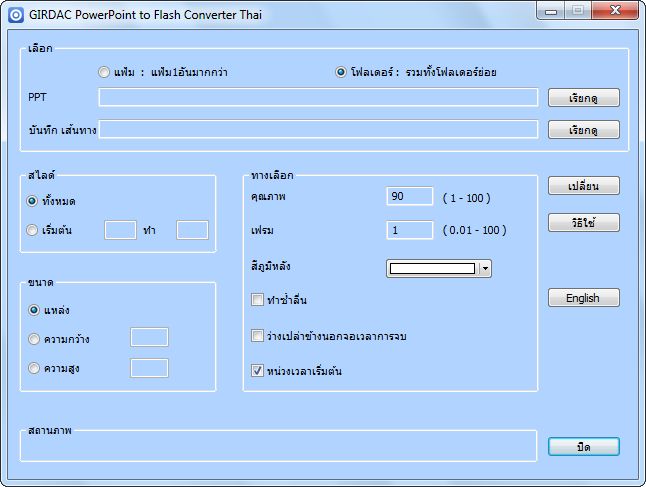646x487 pixels.
Task: Enable ว่างเปล่าข้างนอกจอเวลาการจบ checkbox
Action: [x=257, y=336]
